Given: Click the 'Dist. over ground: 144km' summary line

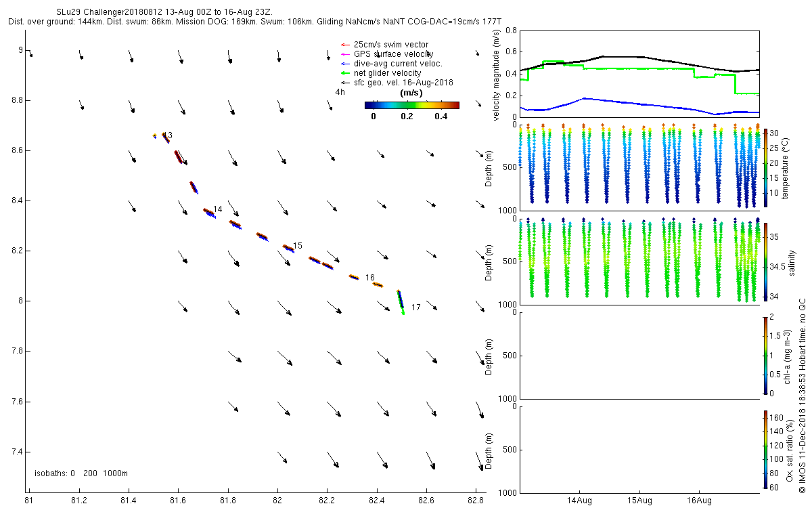Looking at the screenshot, I should pos(255,22).
